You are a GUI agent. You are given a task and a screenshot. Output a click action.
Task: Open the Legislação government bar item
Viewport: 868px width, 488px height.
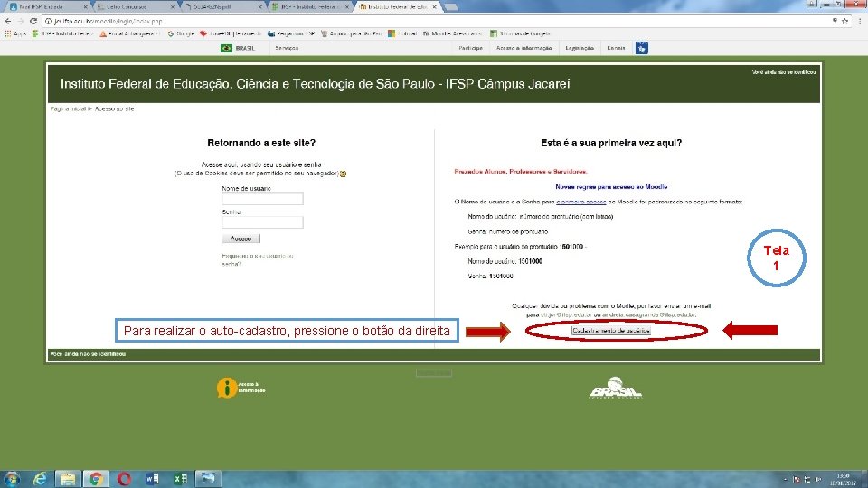point(580,48)
